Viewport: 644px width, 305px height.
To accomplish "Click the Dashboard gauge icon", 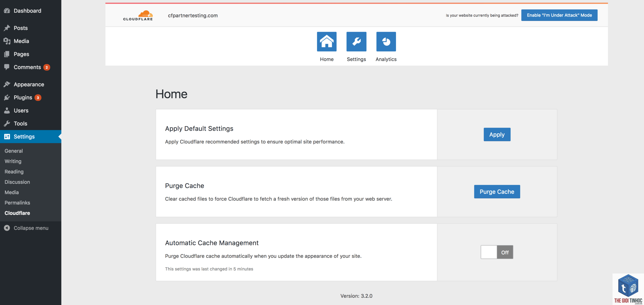I will coord(7,11).
